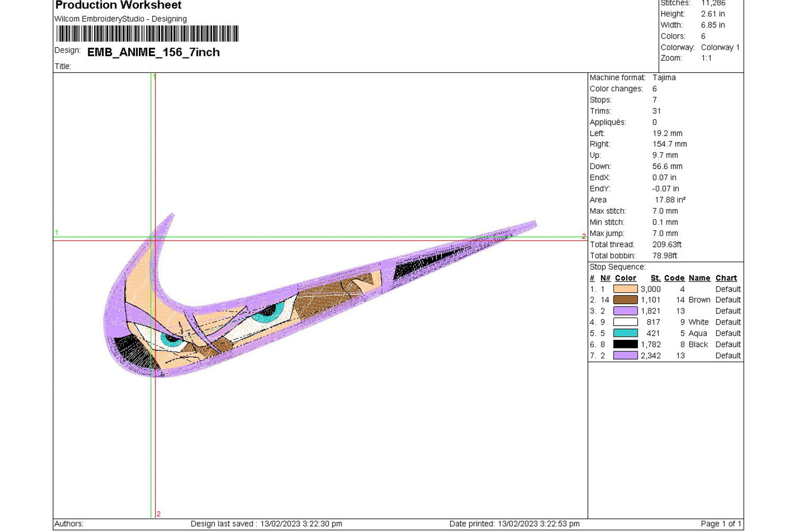The width and height of the screenshot is (799, 532).
Task: Pick the white color swatch in stop 4
Action: (x=625, y=322)
